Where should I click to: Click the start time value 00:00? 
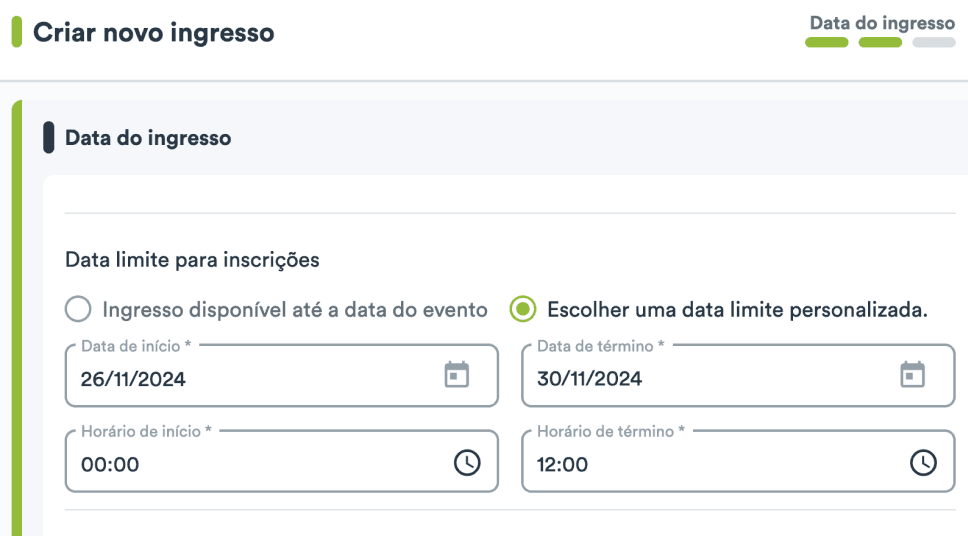click(110, 465)
